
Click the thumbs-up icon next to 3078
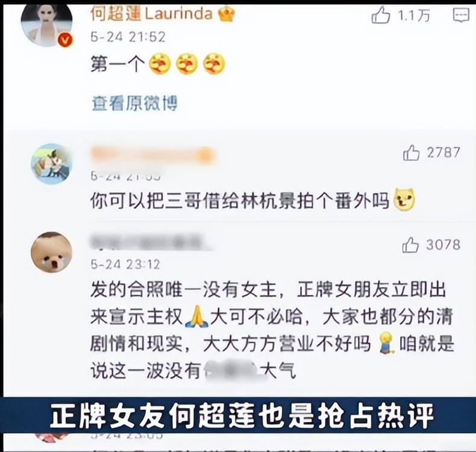(410, 245)
